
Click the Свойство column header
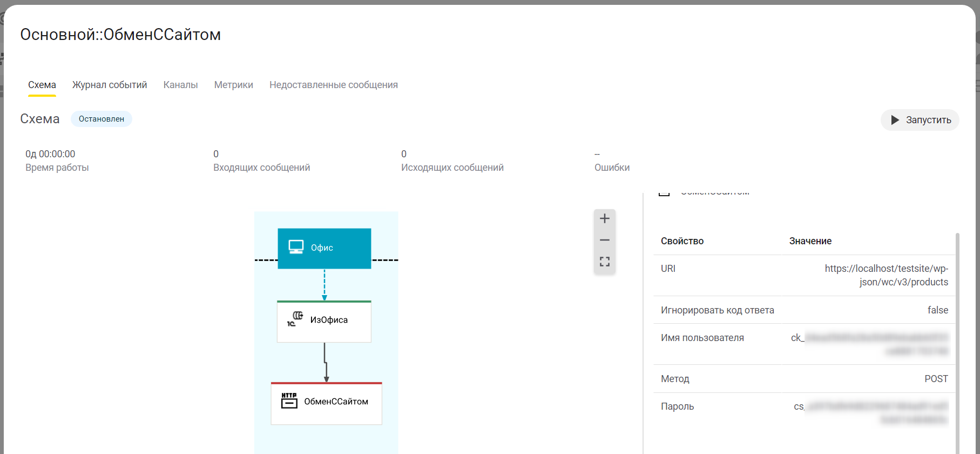[682, 241]
